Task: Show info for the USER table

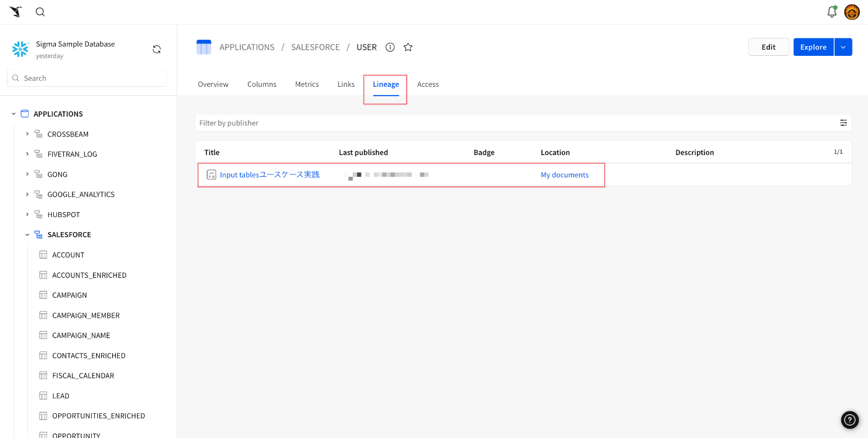Action: (x=390, y=47)
